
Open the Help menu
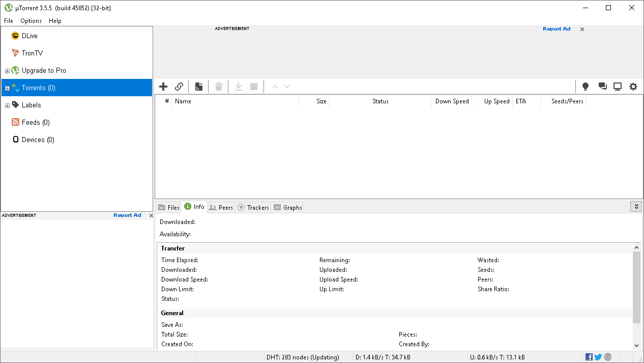(55, 21)
